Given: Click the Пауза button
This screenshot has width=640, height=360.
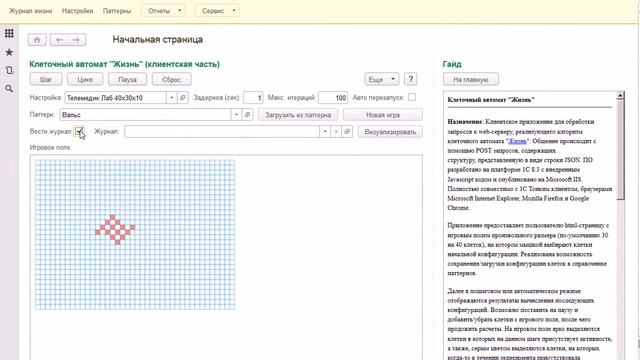Looking at the screenshot, I should click(127, 79).
